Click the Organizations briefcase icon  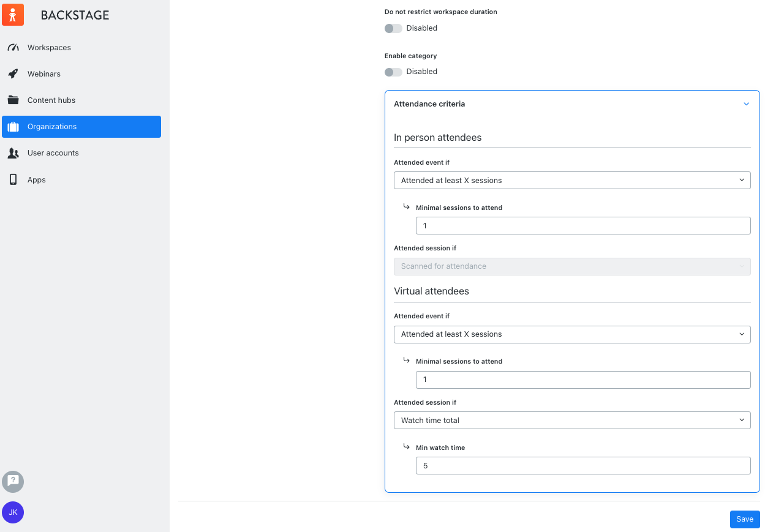(13, 126)
